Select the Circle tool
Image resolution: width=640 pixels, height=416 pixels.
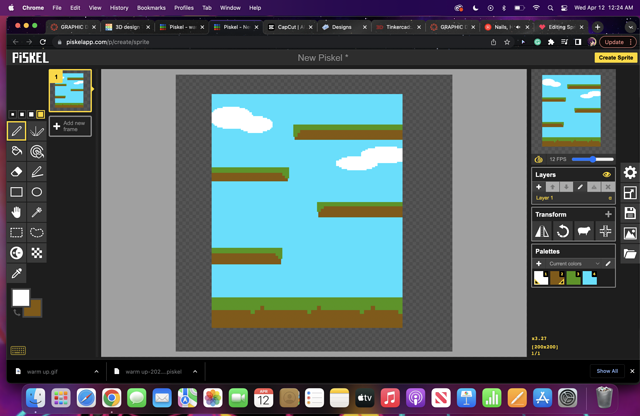coord(37,192)
